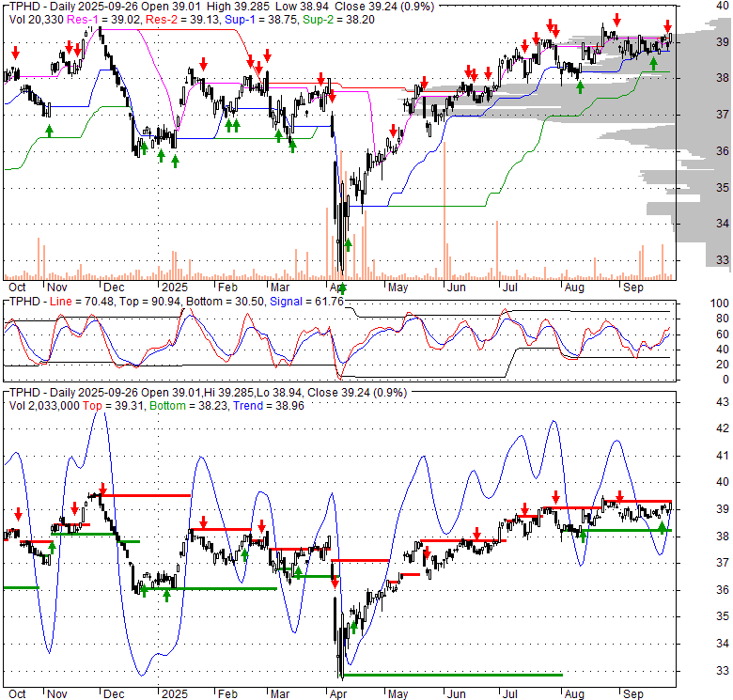Click the Close 39.24 (0.9%) value in bottom header
Screen dimensions: 733x700
click(x=357, y=393)
